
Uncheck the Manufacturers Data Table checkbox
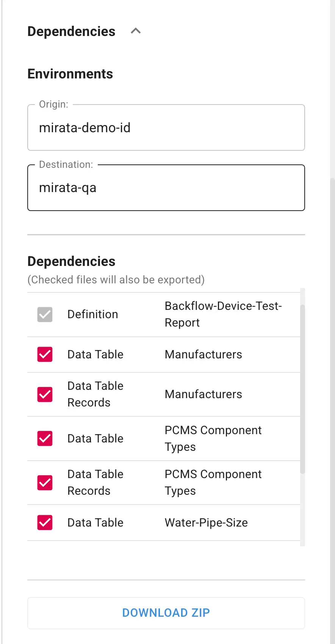pos(44,354)
